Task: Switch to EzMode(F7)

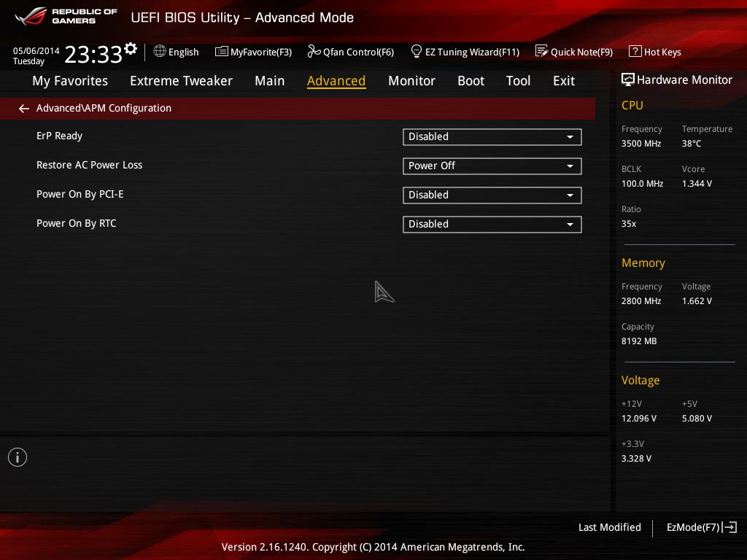Action: pos(702,527)
